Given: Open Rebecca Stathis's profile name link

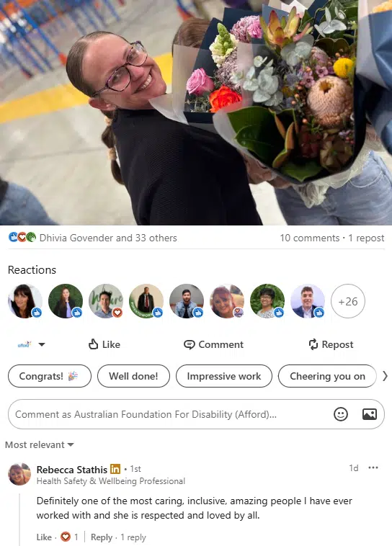Looking at the screenshot, I should (x=72, y=470).
